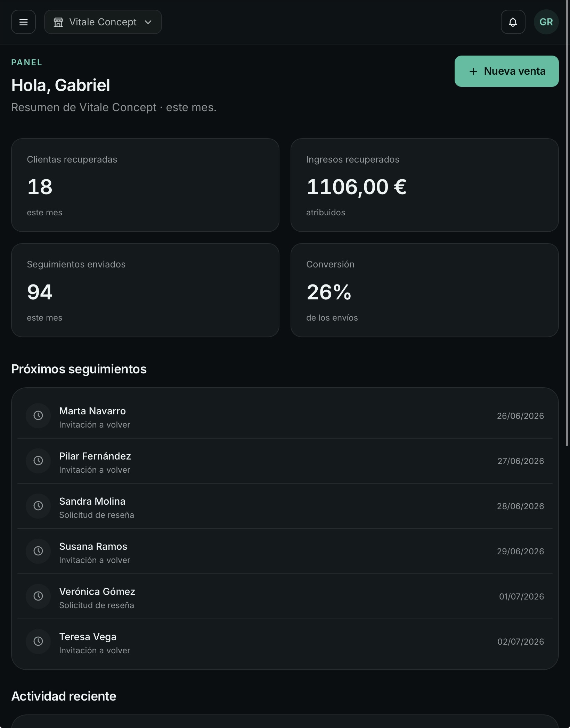
Task: Click the Actividad reciente heading
Action: (64, 696)
